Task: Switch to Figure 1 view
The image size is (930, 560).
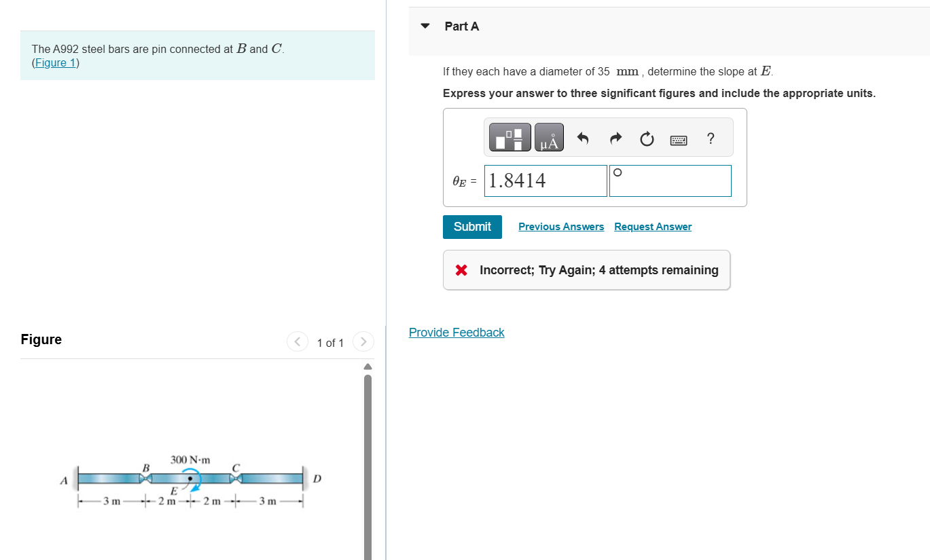Action: 54,62
